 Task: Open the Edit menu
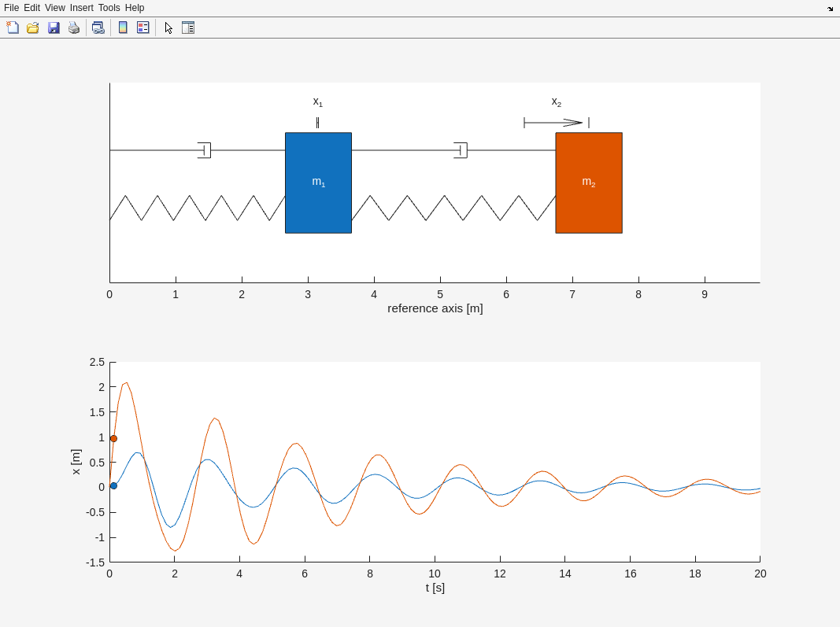pyautogui.click(x=31, y=8)
